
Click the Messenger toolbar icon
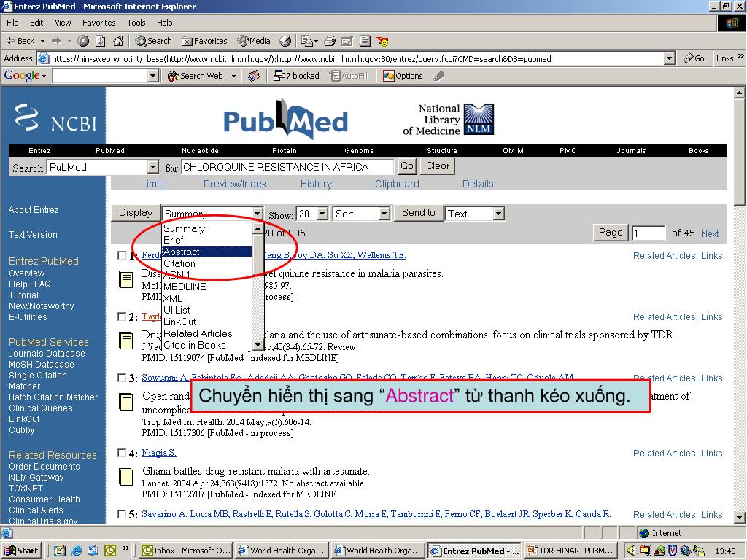pyautogui.click(x=382, y=41)
